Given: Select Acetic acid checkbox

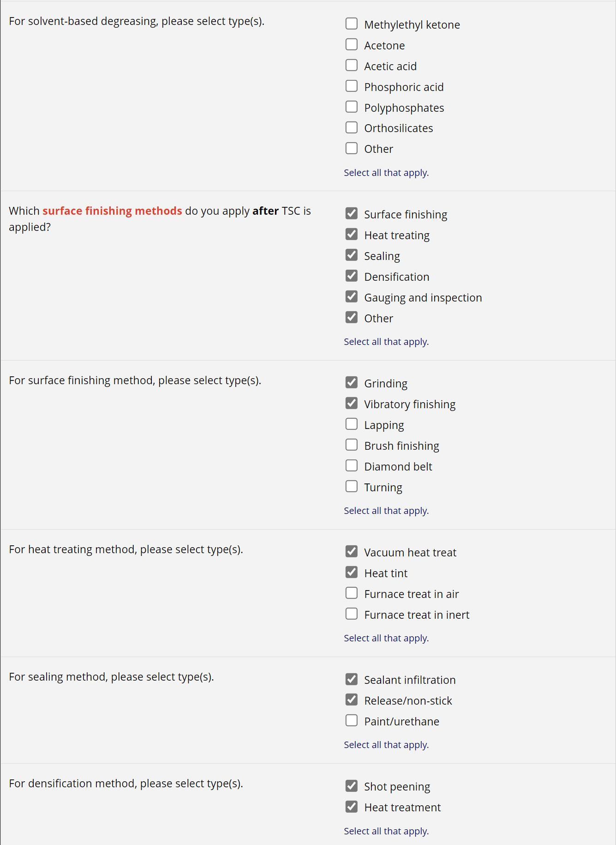Looking at the screenshot, I should pyautogui.click(x=352, y=65).
